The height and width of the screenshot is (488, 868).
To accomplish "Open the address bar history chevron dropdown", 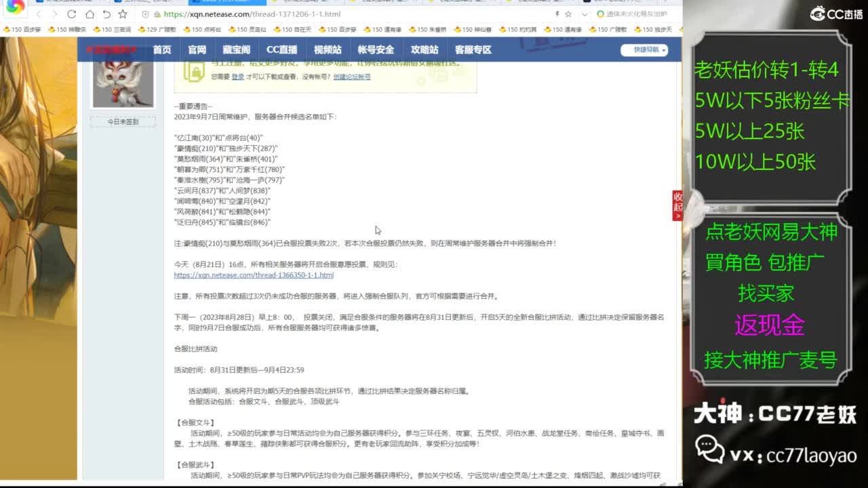I will 585,14.
